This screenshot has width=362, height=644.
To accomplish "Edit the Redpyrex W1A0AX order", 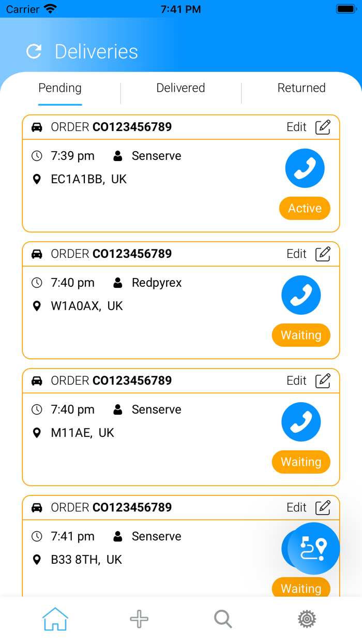I will click(308, 254).
